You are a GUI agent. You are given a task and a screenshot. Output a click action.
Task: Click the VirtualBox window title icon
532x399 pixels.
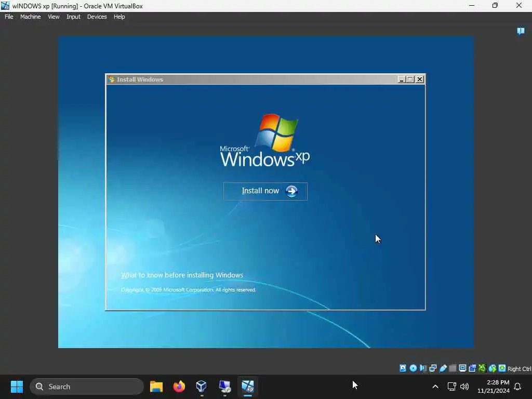(5, 5)
